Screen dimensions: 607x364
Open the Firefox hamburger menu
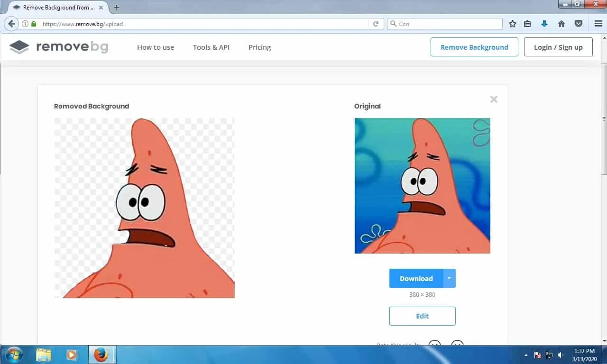(598, 24)
